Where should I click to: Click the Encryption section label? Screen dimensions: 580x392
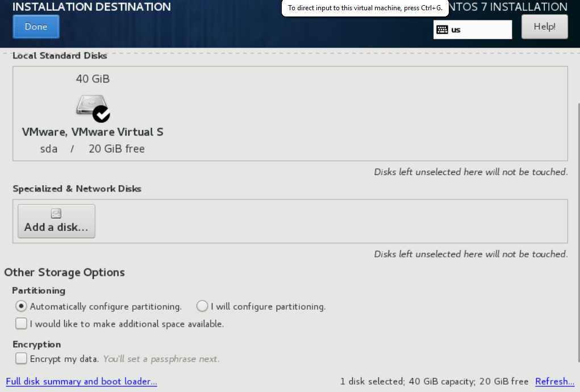coord(36,344)
